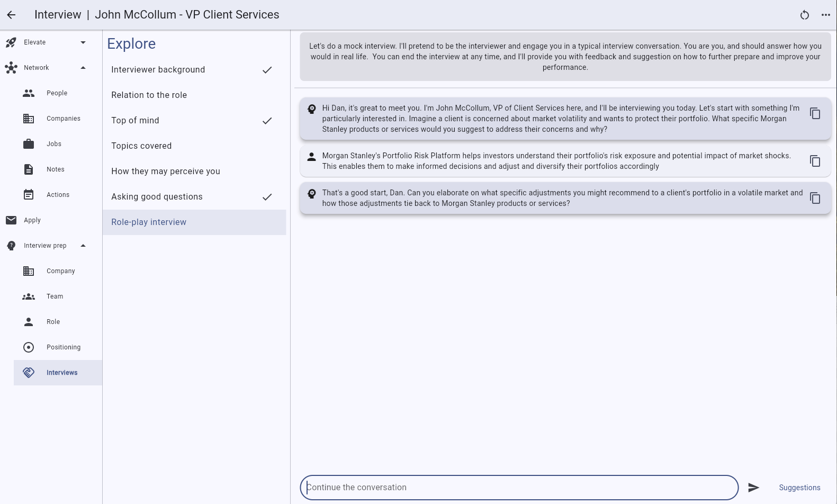Expand the Elevate dropdown
Screen dimensions: 837x504
83,42
